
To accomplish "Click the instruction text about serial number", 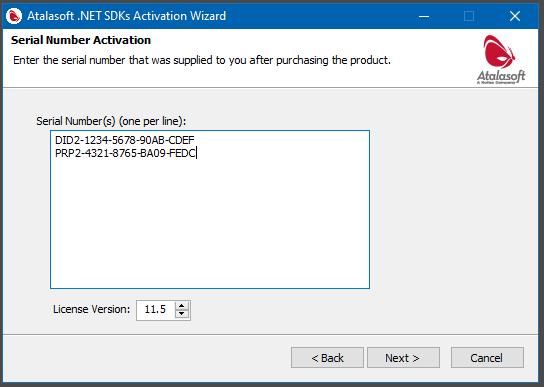I will (202, 60).
